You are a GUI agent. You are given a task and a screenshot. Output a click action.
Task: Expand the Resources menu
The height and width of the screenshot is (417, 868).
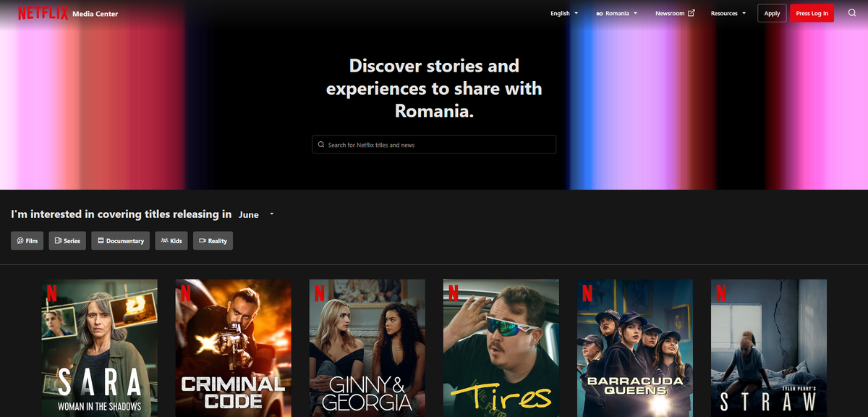[728, 13]
